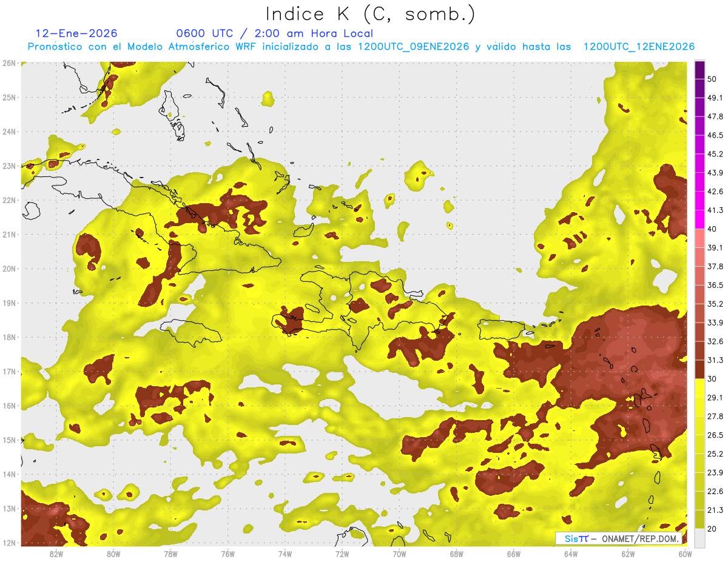Click the latitude label "18N"
This screenshot has height=562, width=728.
click(x=8, y=337)
